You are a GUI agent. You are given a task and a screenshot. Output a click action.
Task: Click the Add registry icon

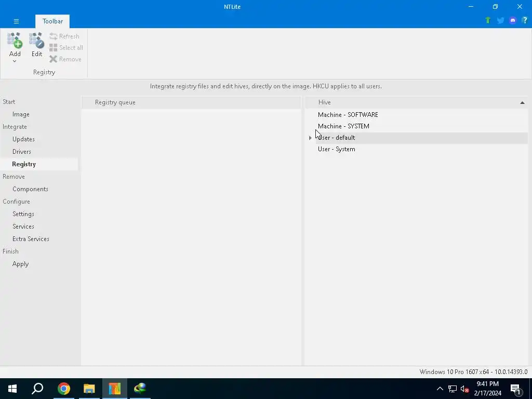click(15, 41)
